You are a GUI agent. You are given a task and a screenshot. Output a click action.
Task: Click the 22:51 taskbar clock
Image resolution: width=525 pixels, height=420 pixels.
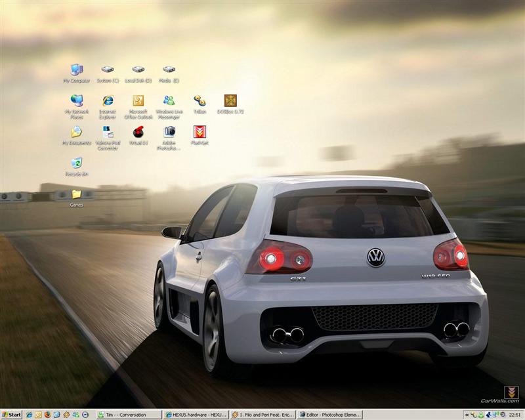[514, 415]
